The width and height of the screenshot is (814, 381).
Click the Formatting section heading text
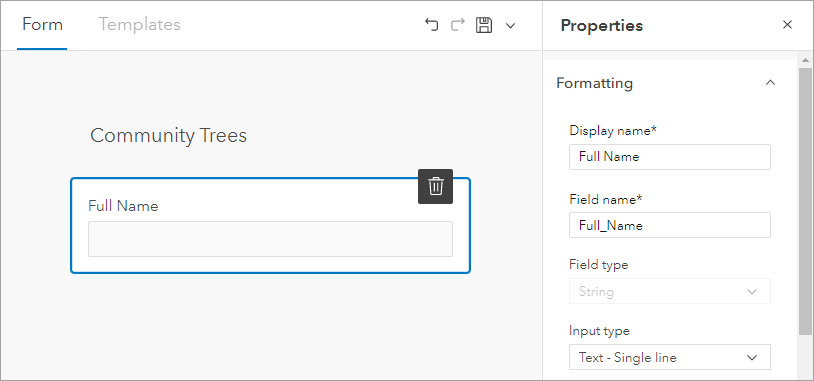(594, 83)
